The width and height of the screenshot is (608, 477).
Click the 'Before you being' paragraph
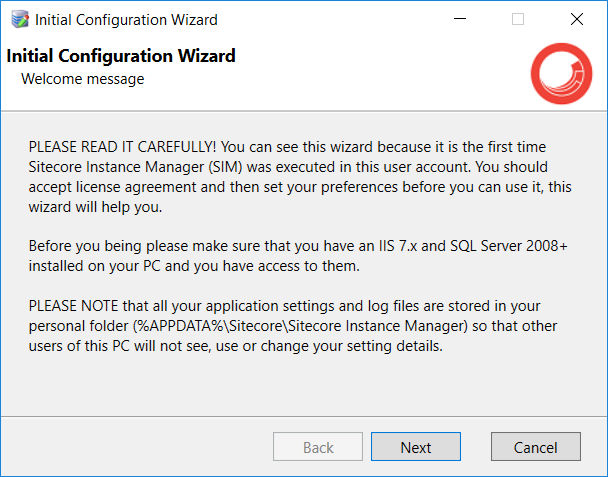[298, 256]
